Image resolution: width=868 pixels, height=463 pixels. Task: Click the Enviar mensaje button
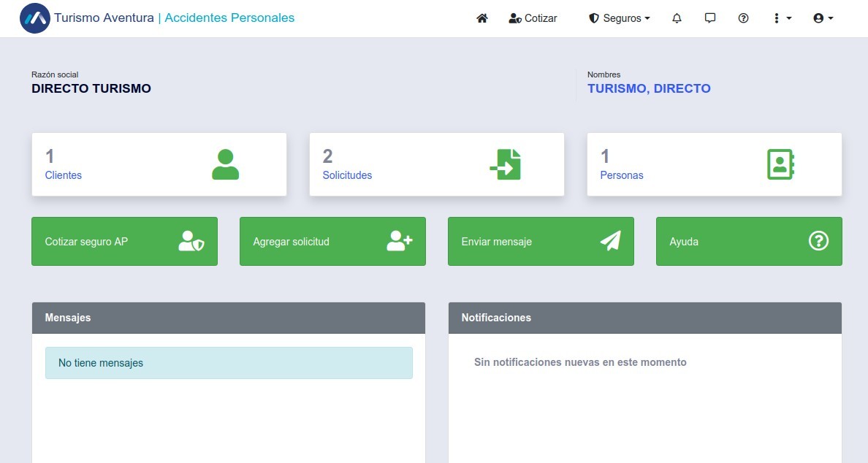(541, 241)
